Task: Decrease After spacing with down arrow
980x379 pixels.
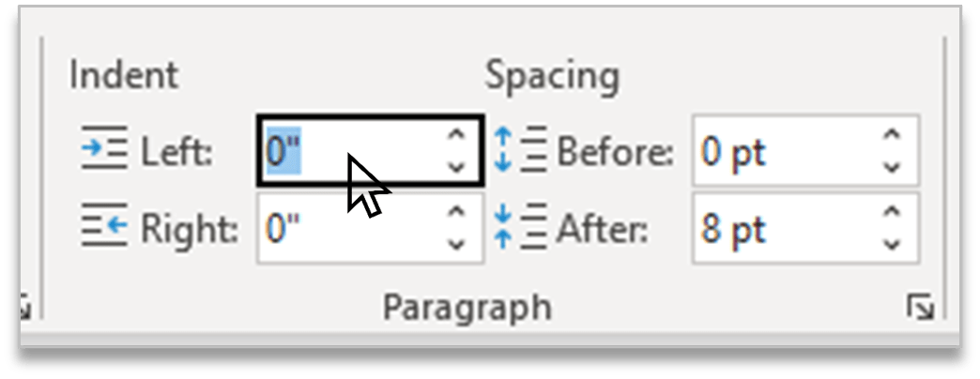Action: tap(893, 244)
